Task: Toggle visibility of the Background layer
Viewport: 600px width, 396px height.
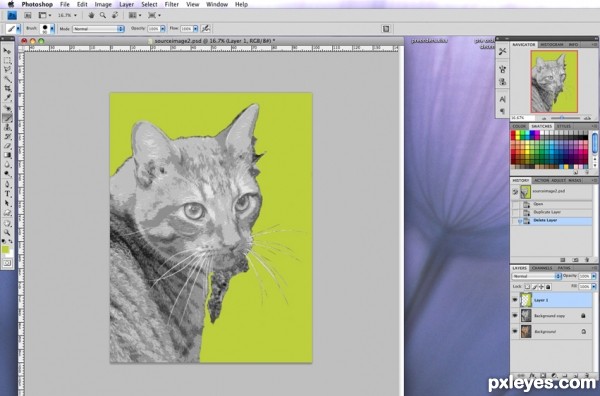Action: click(515, 331)
